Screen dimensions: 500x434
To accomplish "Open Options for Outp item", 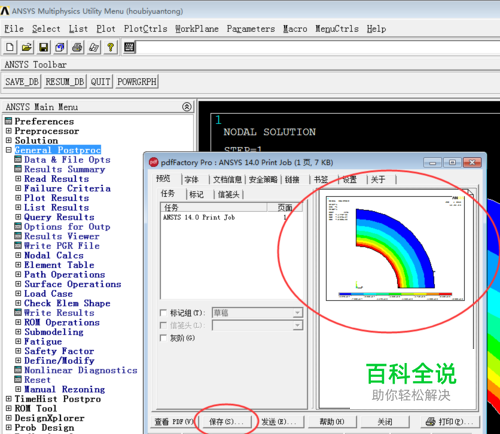I will pyautogui.click(x=67, y=227).
